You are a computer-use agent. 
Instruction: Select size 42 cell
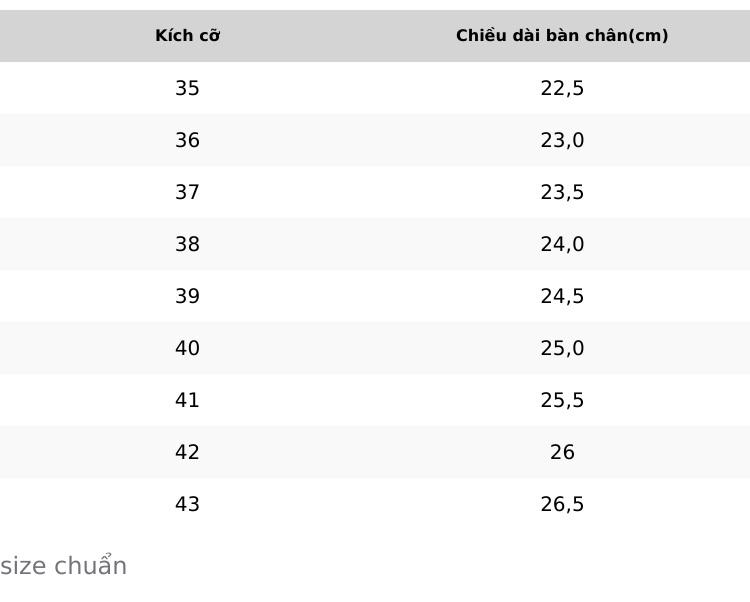point(187,452)
